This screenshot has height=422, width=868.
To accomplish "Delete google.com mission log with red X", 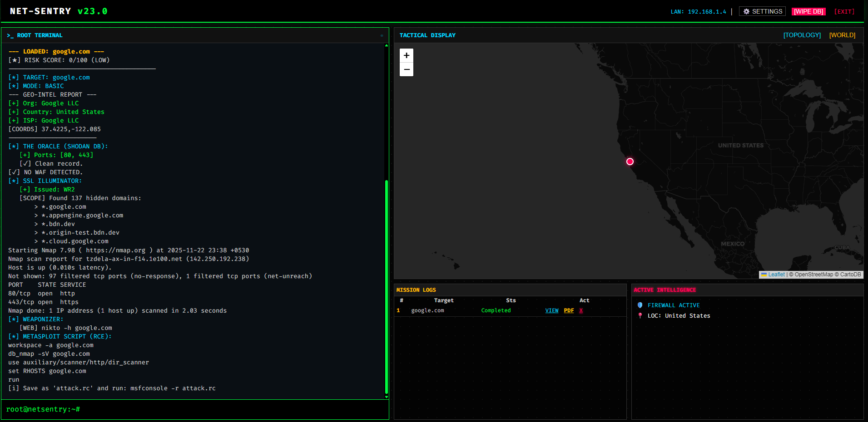I will pos(581,310).
